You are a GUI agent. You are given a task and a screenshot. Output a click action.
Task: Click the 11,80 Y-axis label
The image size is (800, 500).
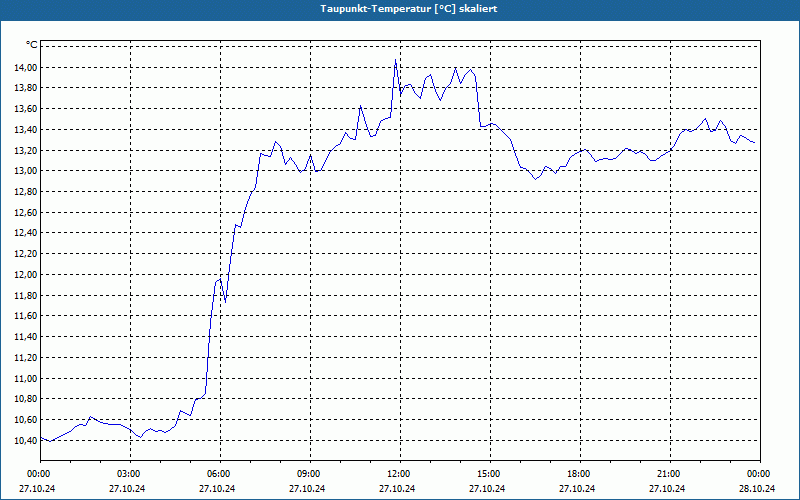click(25, 295)
